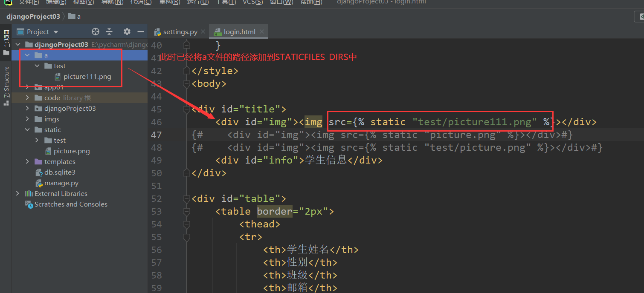Fold the <thead> block at line 54
Viewport: 644px width, 293px height.
pyautogui.click(x=186, y=224)
